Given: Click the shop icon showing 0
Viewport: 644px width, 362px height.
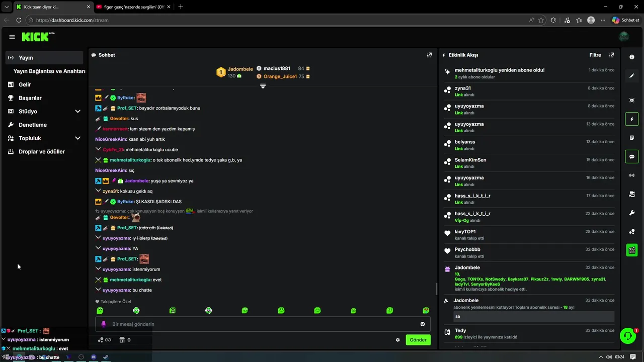Looking at the screenshot, I should 125,340.
